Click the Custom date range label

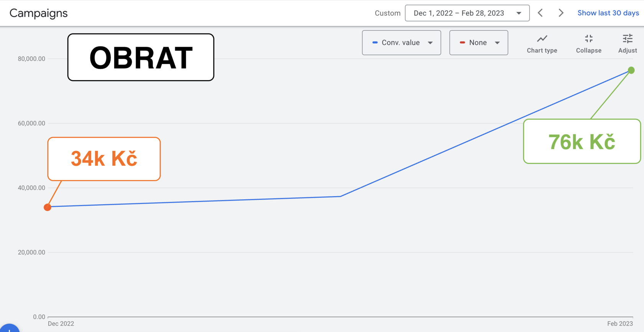388,13
